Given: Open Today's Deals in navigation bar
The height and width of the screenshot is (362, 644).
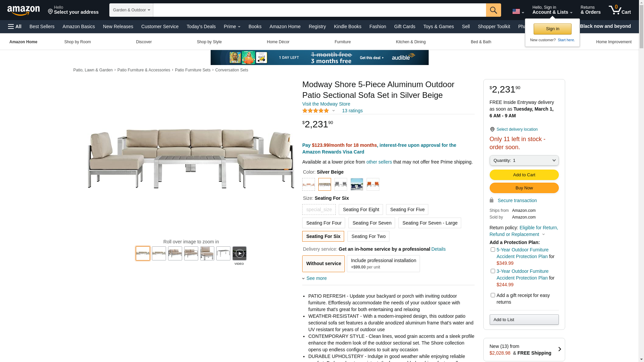Looking at the screenshot, I should tap(201, 26).
